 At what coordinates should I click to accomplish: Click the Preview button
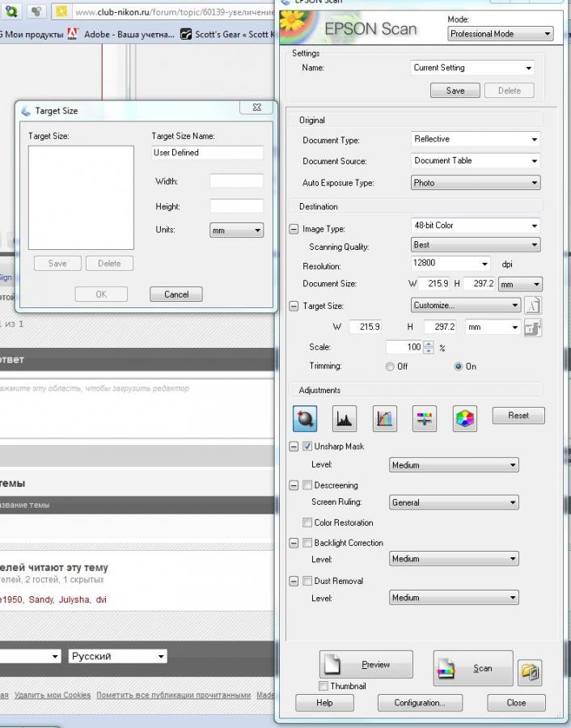click(366, 664)
